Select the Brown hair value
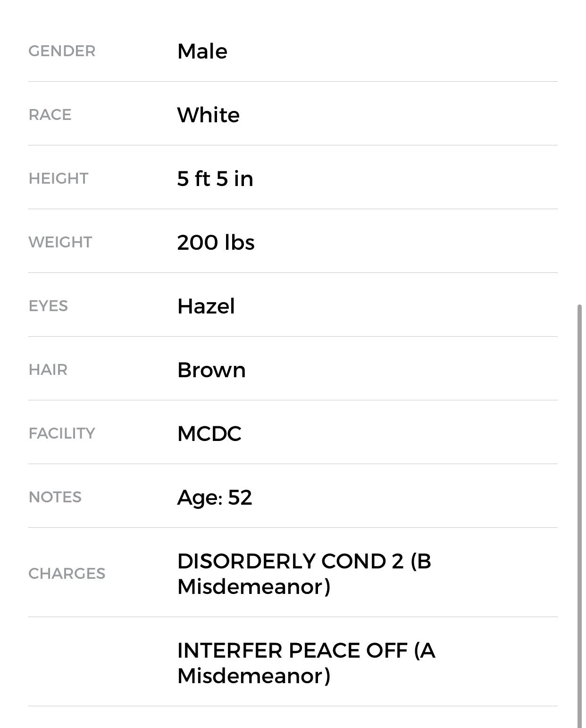This screenshot has width=586, height=728. pyautogui.click(x=211, y=370)
